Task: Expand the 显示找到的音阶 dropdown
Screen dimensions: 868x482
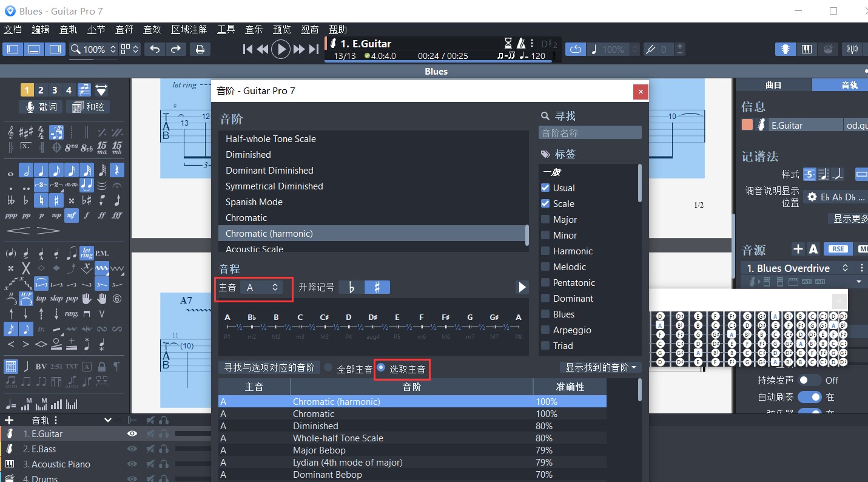Action: point(601,367)
